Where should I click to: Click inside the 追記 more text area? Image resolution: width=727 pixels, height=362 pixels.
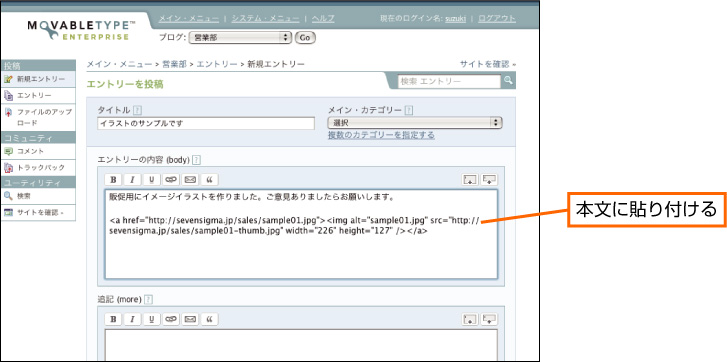tap(301, 344)
